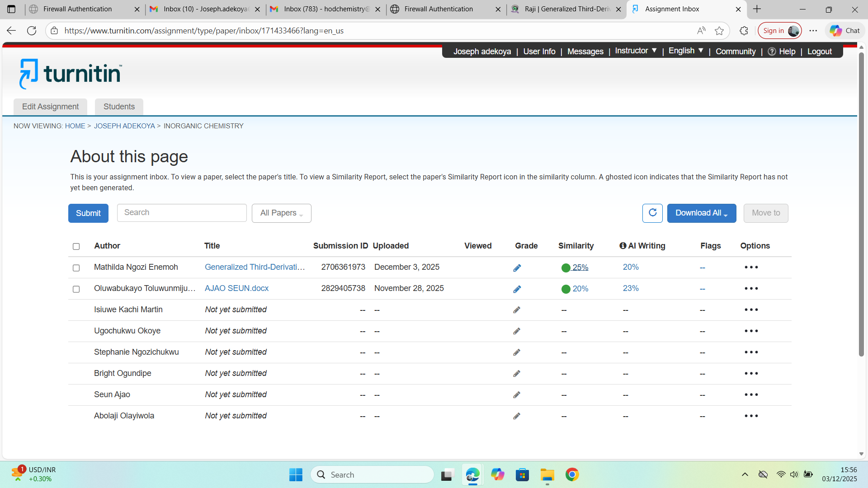Click the Turnitin logo

pos(71,74)
